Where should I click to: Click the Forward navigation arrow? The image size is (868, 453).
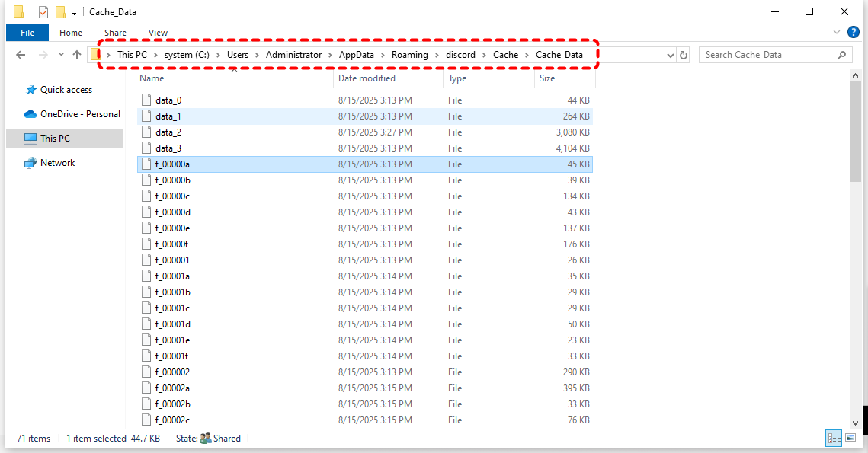click(43, 55)
